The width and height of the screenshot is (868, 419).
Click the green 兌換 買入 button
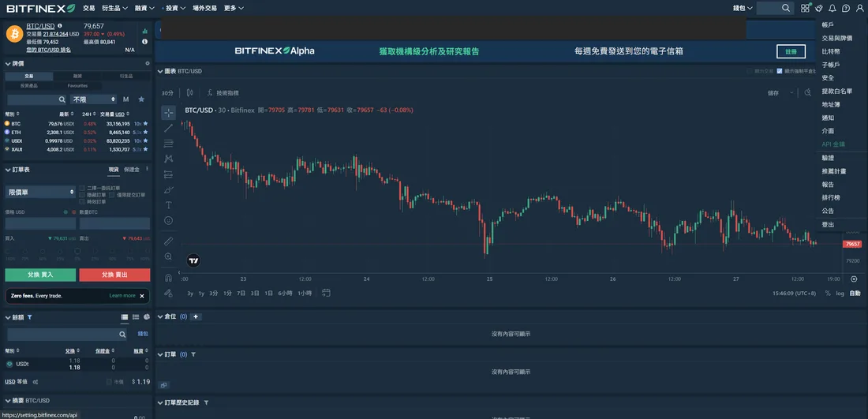40,275
